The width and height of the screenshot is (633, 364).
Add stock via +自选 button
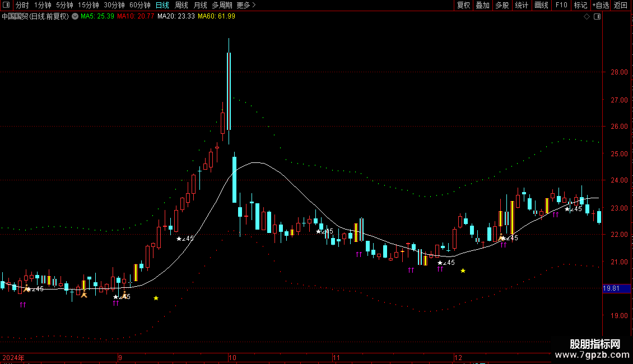[x=601, y=5]
